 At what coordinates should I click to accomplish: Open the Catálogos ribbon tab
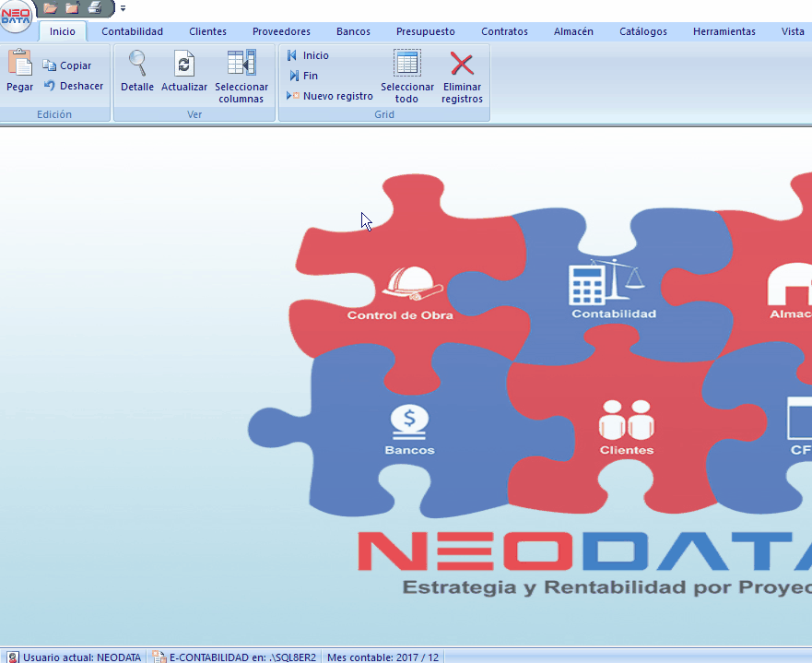pyautogui.click(x=643, y=31)
